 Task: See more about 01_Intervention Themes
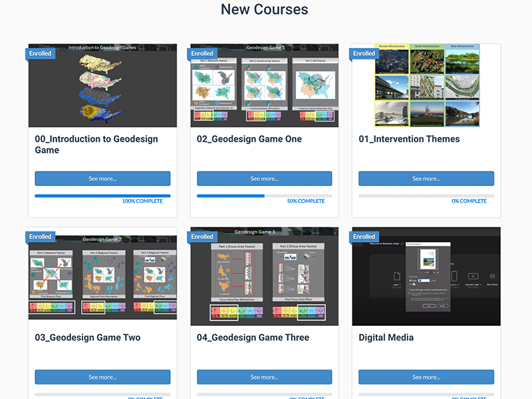[x=426, y=178]
